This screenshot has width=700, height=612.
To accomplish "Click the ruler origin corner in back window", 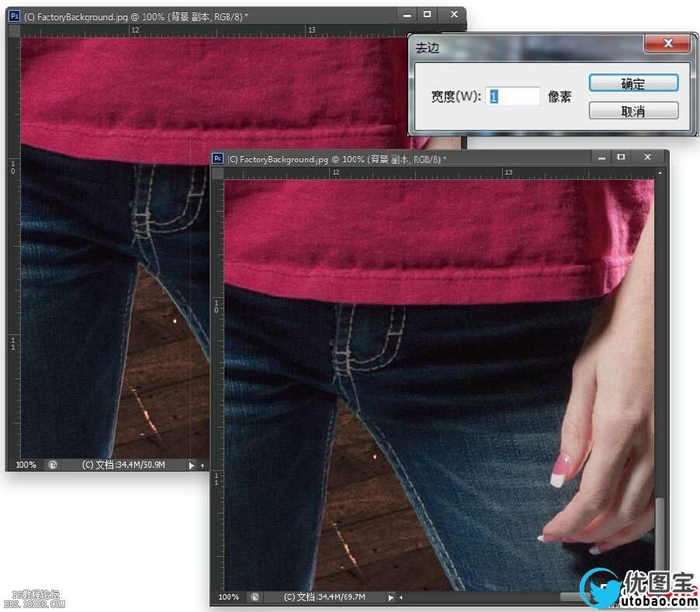I will coord(14,31).
